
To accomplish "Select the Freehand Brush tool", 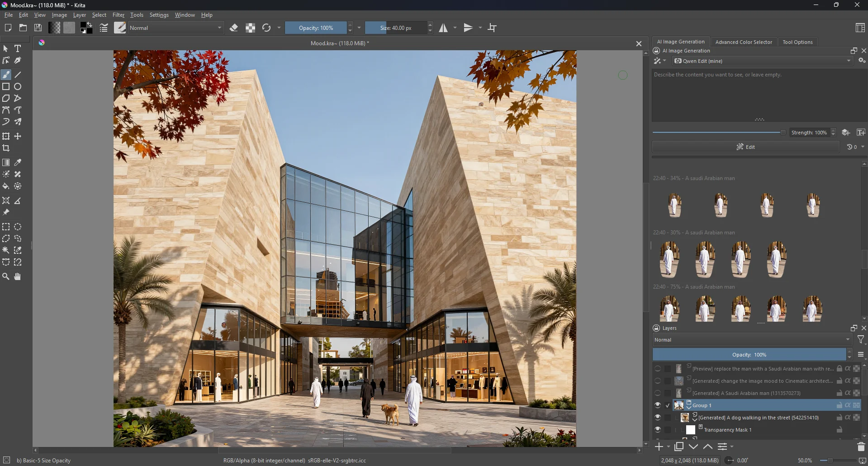I will click(x=6, y=75).
